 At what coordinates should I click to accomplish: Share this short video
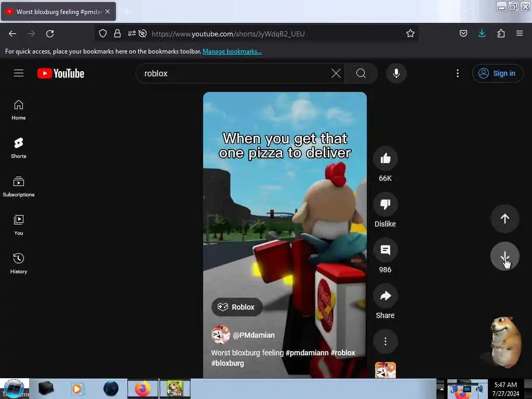coord(385,296)
